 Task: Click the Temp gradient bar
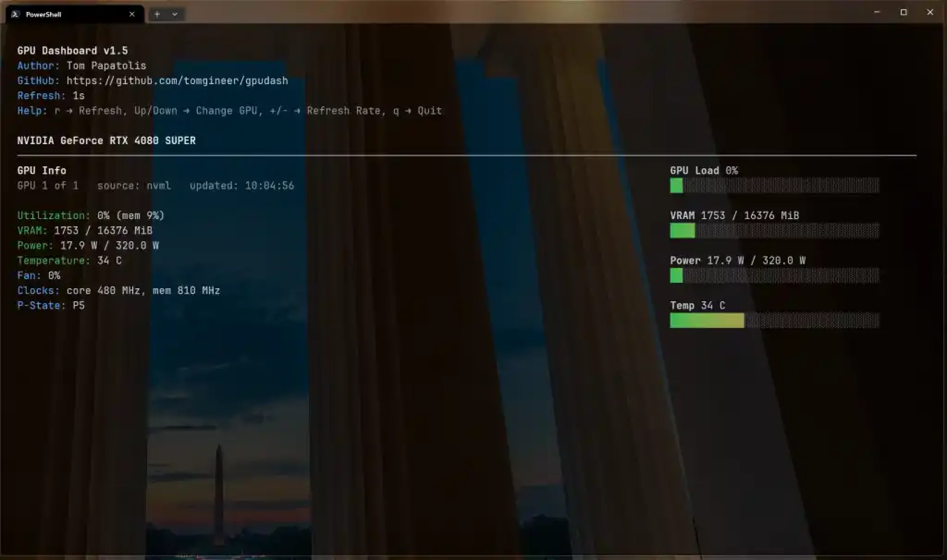pyautogui.click(x=775, y=320)
